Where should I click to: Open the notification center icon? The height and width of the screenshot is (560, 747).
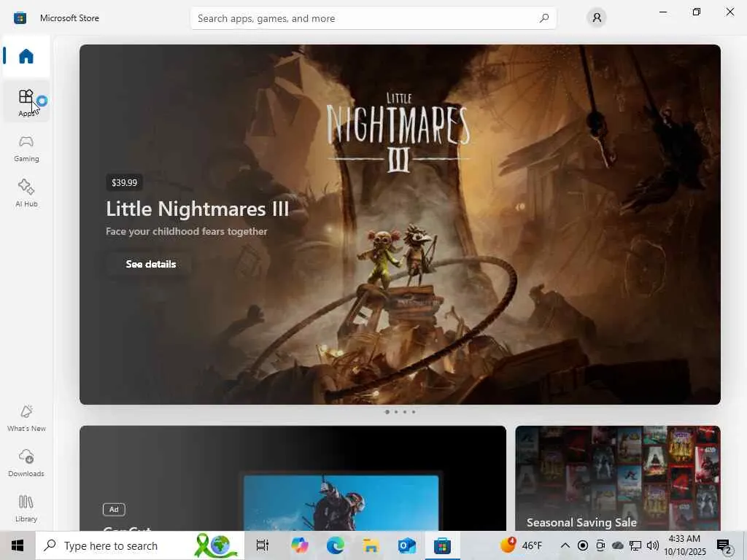click(724, 546)
